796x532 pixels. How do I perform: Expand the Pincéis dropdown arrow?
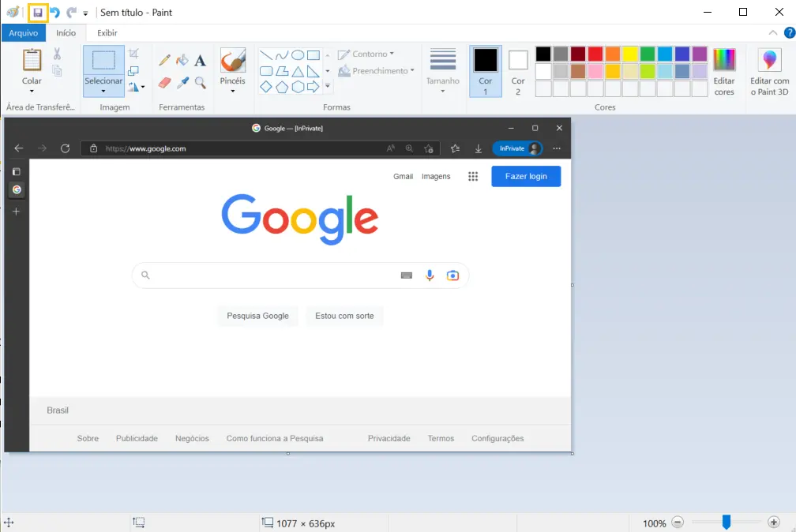[232, 92]
